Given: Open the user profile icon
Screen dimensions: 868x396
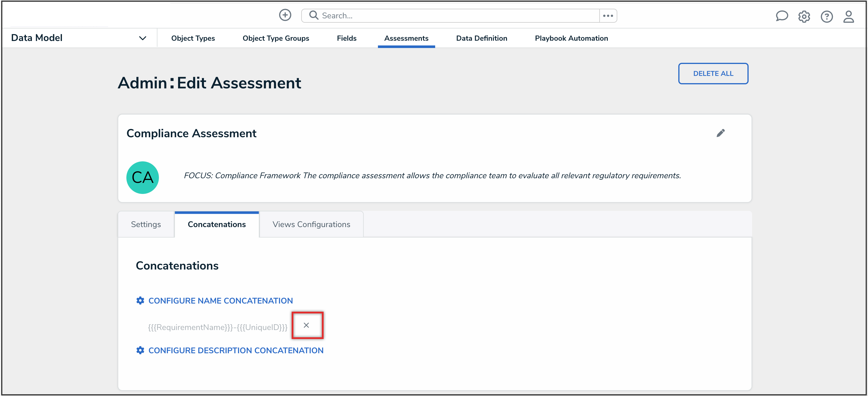Looking at the screenshot, I should pos(849,16).
